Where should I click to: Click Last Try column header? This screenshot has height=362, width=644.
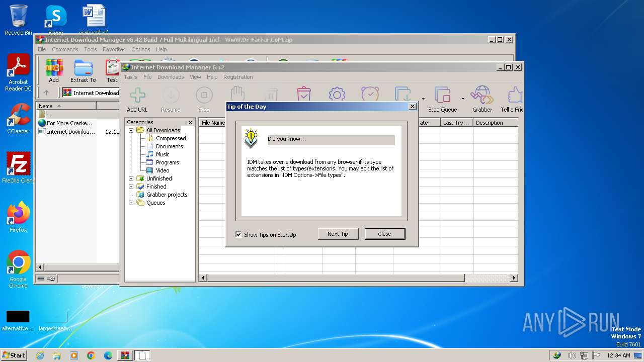click(x=457, y=123)
